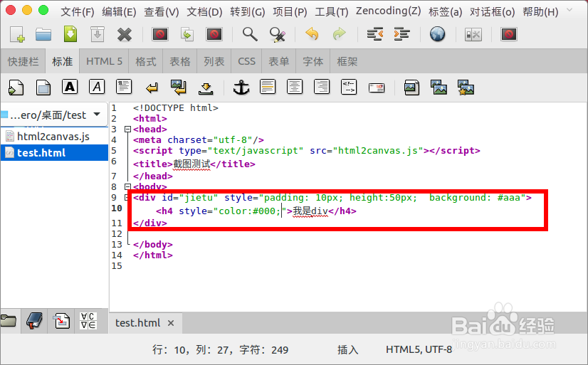Expand the menu bar overflow chevron

(569, 10)
